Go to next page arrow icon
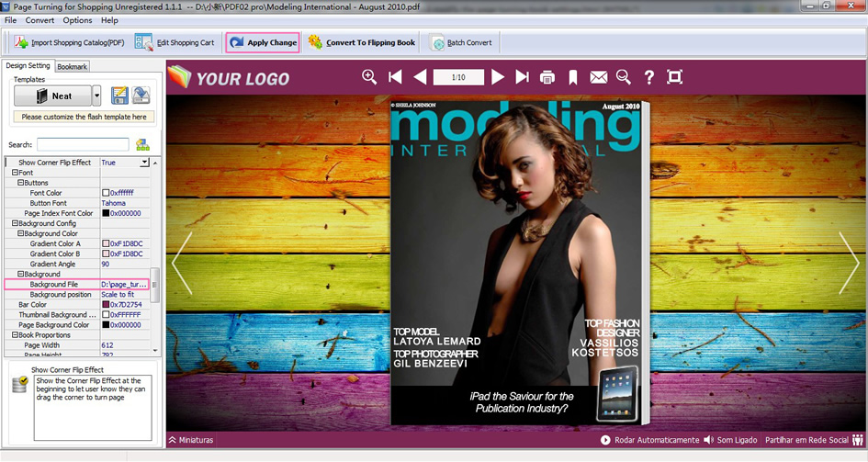Screen dimensions: 868x462 (498, 77)
